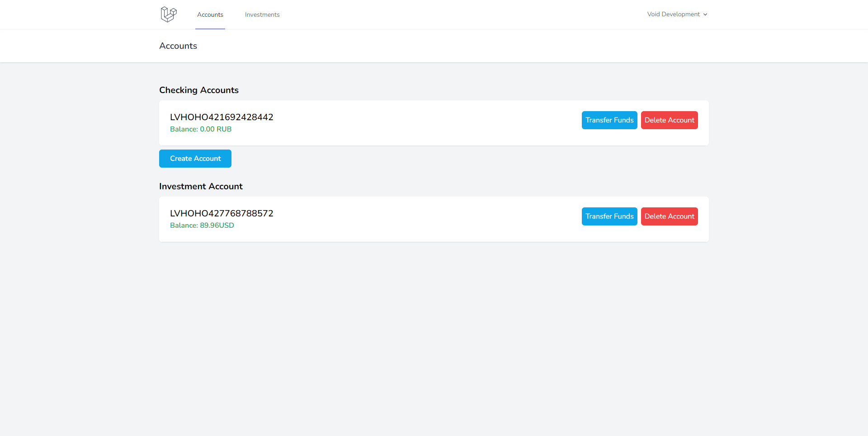Select account number LVHOHO427768788572 text

pos(222,213)
